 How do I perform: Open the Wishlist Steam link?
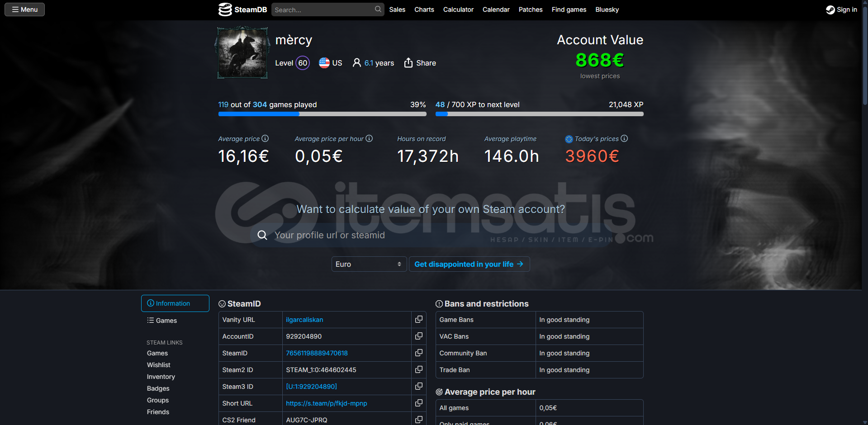click(159, 365)
